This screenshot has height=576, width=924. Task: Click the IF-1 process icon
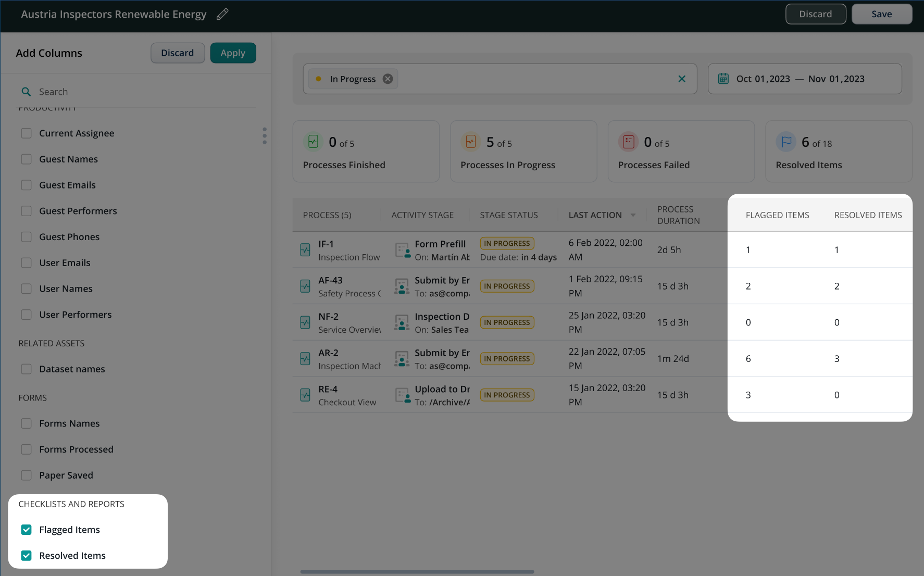click(x=305, y=250)
